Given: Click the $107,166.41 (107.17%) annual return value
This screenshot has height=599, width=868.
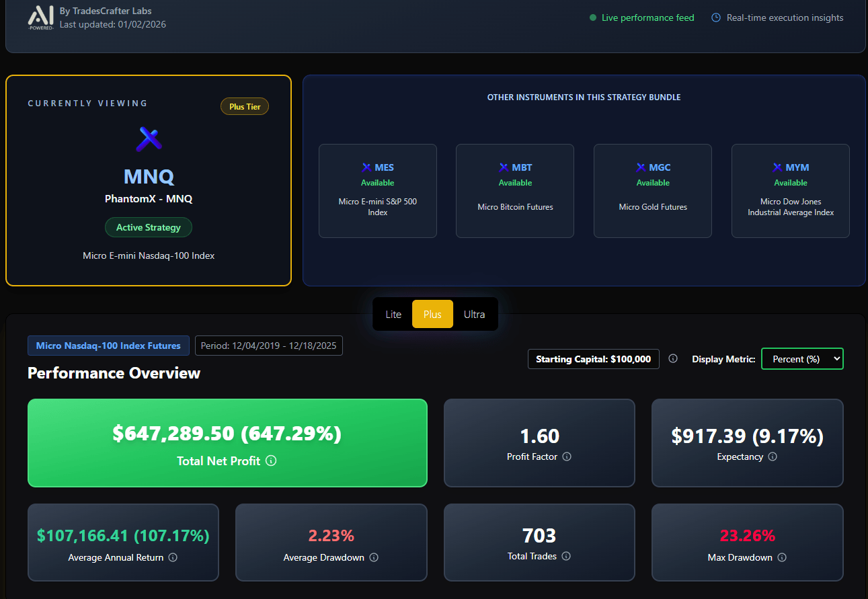Looking at the screenshot, I should tap(123, 536).
